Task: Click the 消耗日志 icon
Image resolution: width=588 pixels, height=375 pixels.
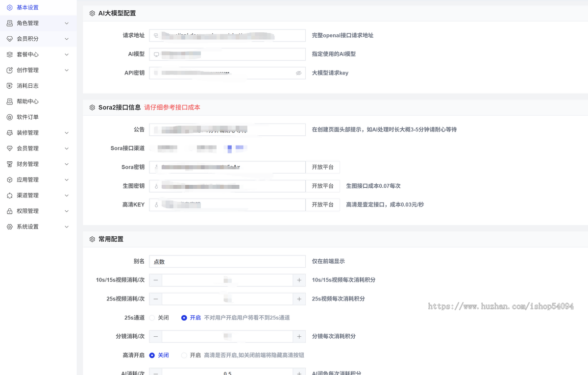Action: (10, 86)
